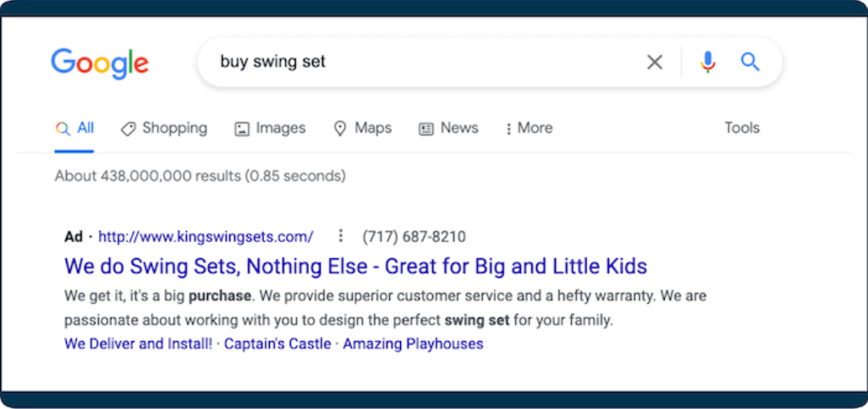Open the three-dot menu beside the ad URL

pos(341,236)
